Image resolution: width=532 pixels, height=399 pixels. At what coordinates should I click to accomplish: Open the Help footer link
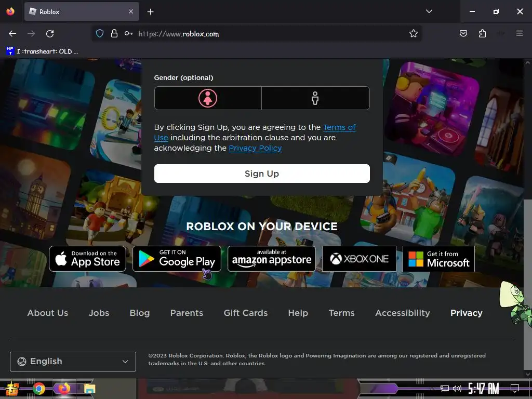pos(298,313)
